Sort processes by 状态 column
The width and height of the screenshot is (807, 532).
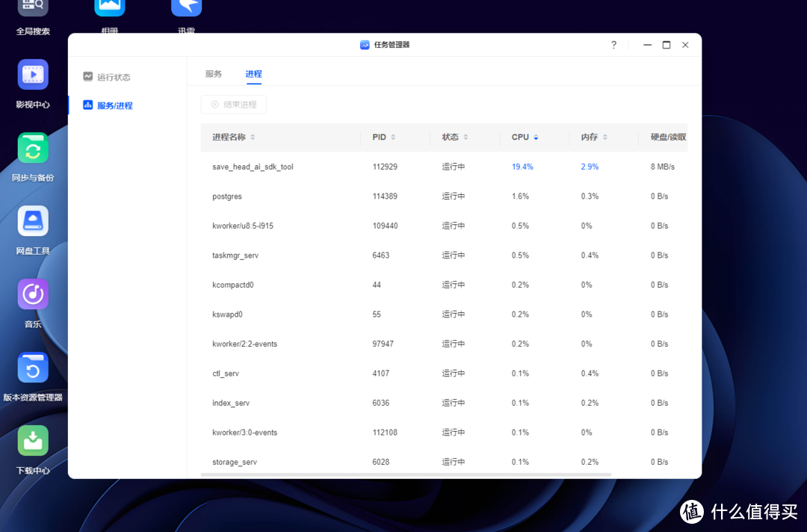454,137
